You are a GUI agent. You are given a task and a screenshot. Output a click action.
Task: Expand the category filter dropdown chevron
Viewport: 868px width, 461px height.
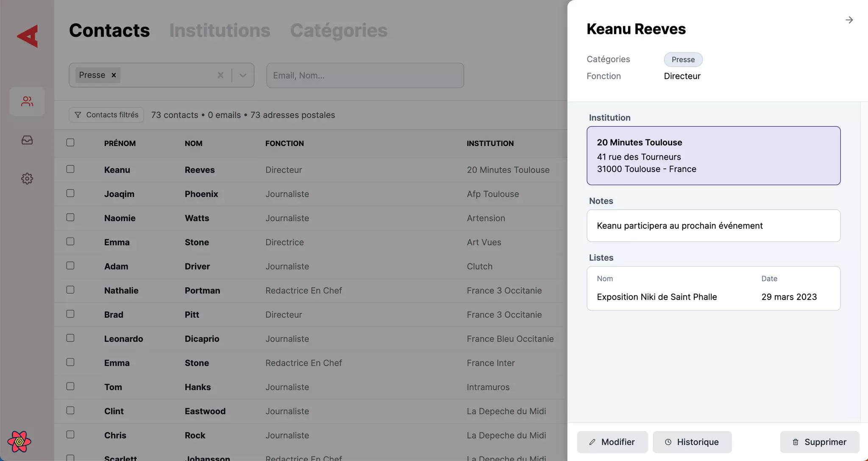point(243,75)
